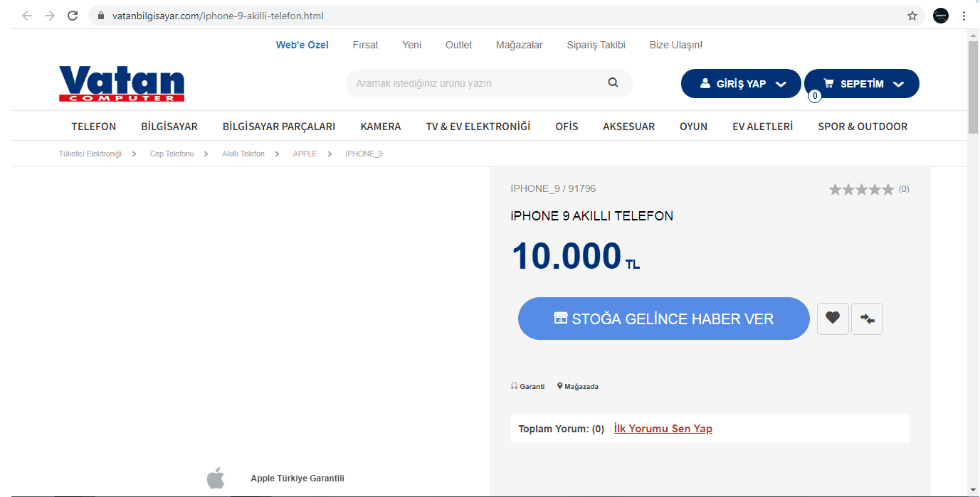The width and height of the screenshot is (980, 497).
Task: Click the 10.000 TL price
Action: tap(576, 256)
